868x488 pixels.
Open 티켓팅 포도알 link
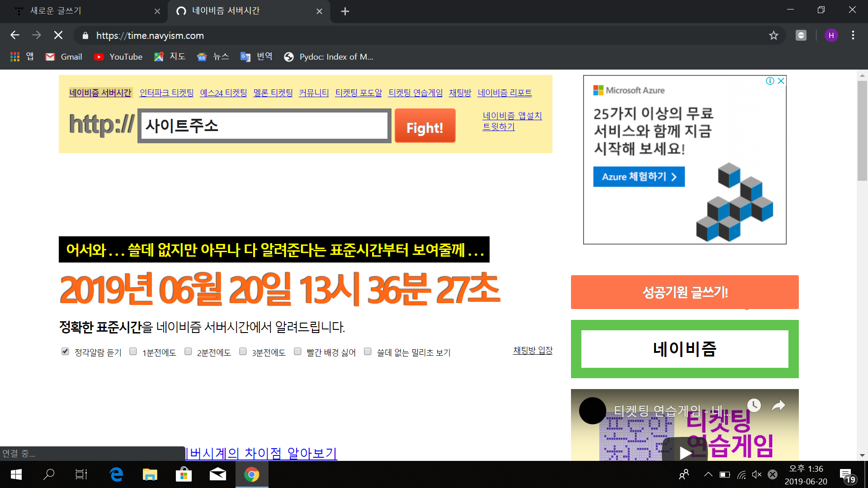point(359,93)
